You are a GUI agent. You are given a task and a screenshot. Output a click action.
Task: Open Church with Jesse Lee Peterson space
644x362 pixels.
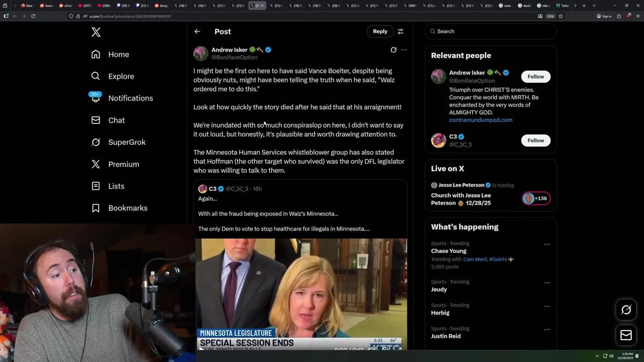pyautogui.click(x=461, y=199)
